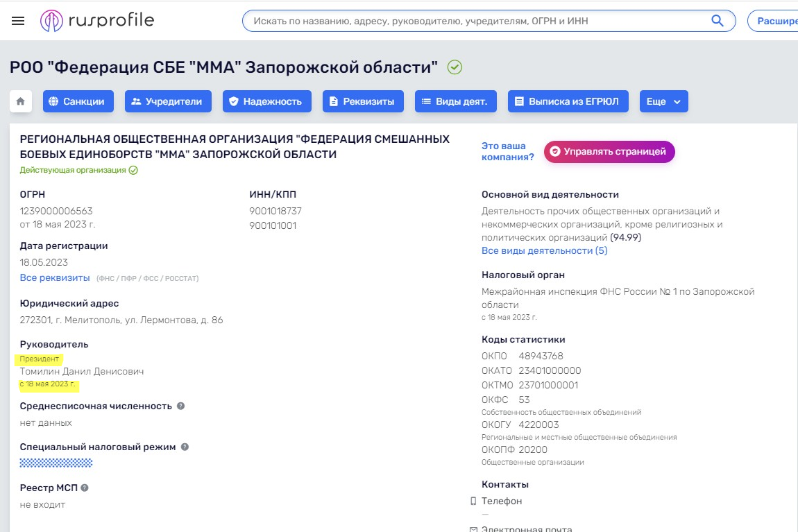Click the search magnifier icon

pyautogui.click(x=716, y=20)
